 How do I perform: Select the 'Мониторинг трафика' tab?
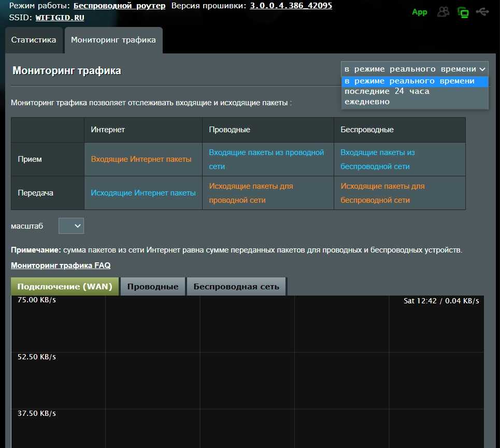point(113,40)
